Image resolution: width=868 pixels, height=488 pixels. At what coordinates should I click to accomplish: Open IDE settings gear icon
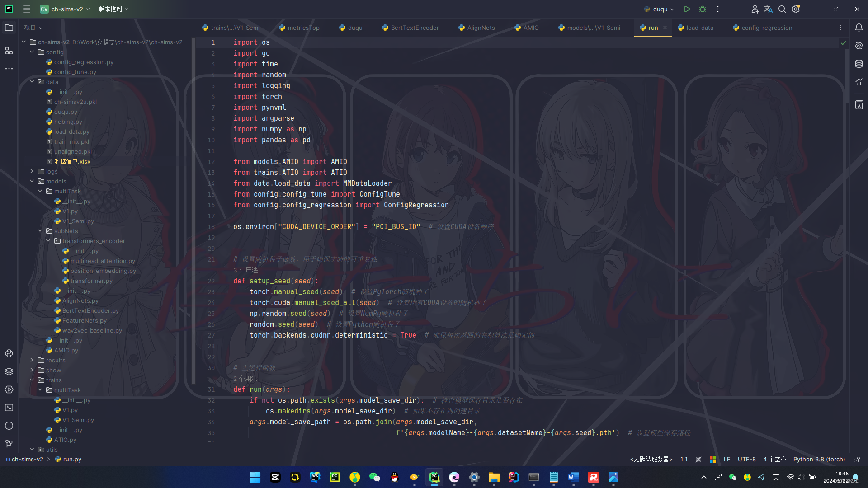click(x=796, y=9)
